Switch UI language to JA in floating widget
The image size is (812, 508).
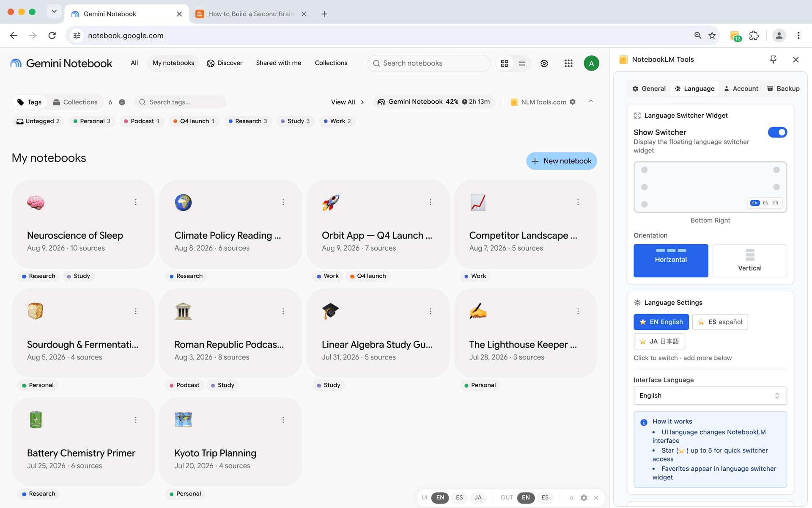(478, 498)
